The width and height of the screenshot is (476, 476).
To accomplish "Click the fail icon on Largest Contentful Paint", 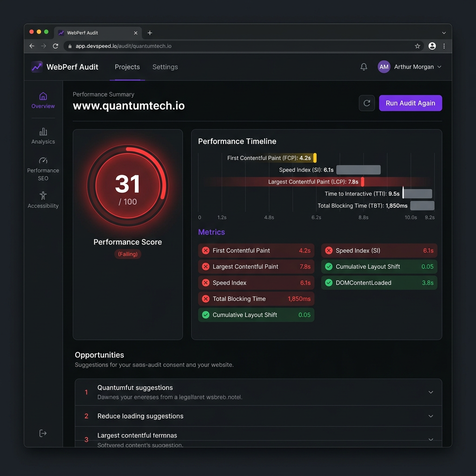I will pos(205,266).
